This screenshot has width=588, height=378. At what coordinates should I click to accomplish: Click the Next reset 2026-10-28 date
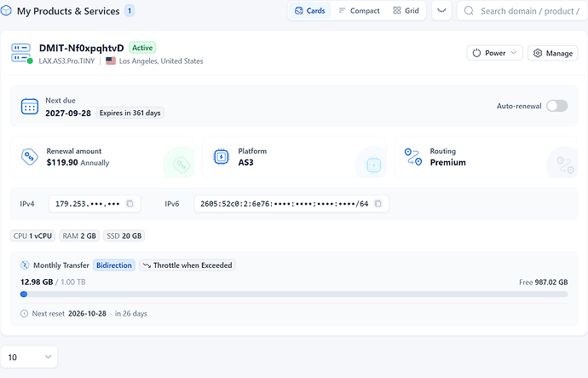(88, 313)
